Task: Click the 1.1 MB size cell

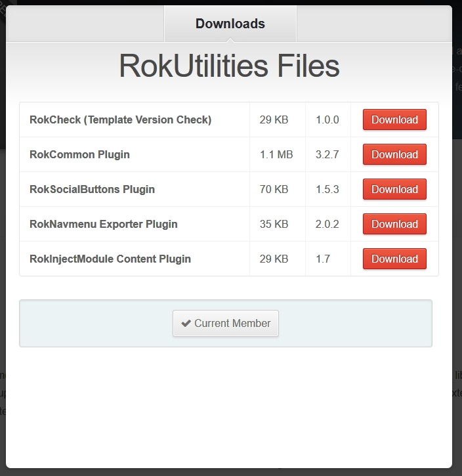Action: click(277, 154)
